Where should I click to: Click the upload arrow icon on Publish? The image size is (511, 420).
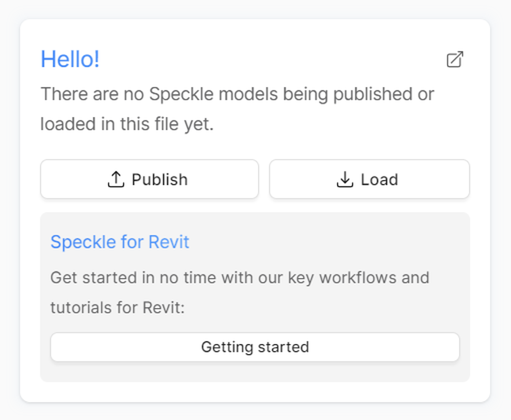tap(116, 179)
